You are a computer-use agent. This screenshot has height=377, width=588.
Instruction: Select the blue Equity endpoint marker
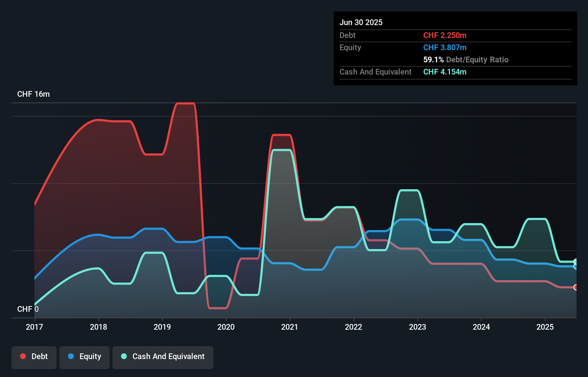tap(576, 267)
